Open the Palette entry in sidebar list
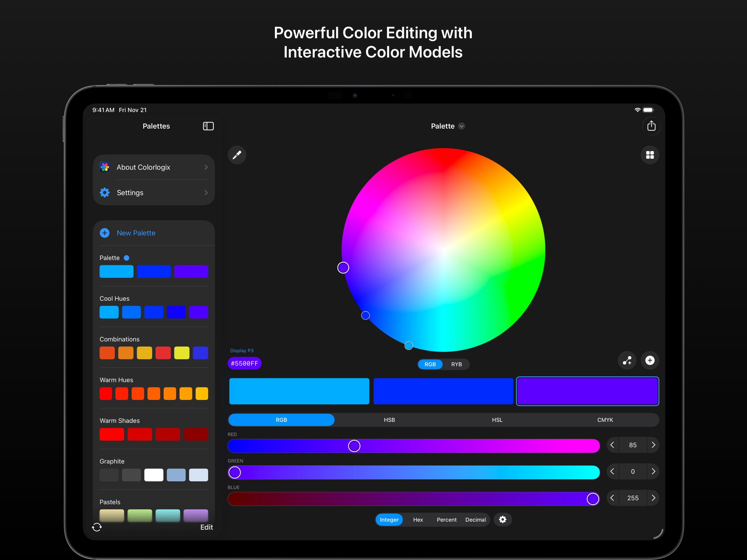This screenshot has height=560, width=747. pos(154,266)
